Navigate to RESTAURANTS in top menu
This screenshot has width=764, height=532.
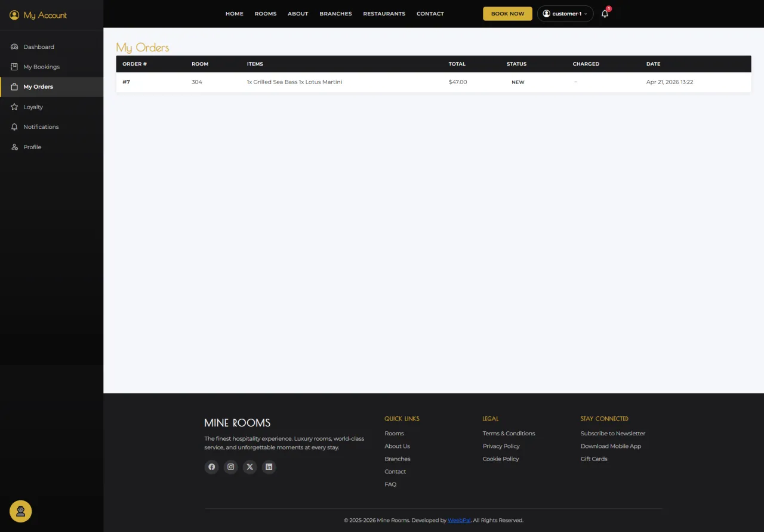384,14
